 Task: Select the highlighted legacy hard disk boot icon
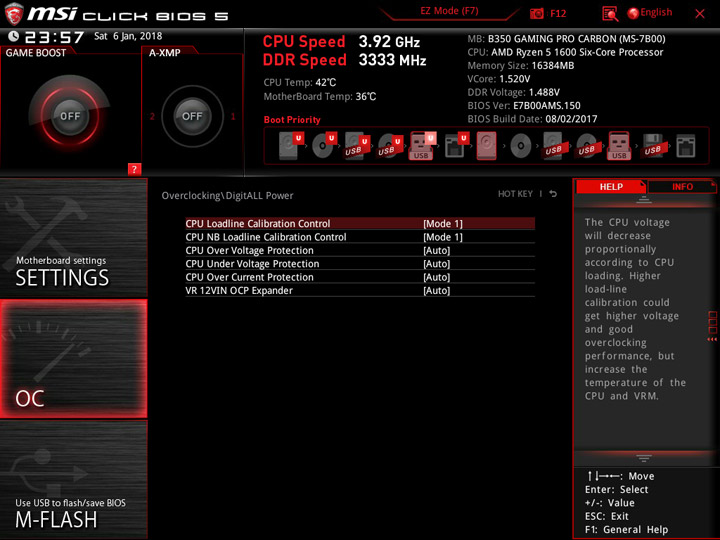[486, 146]
